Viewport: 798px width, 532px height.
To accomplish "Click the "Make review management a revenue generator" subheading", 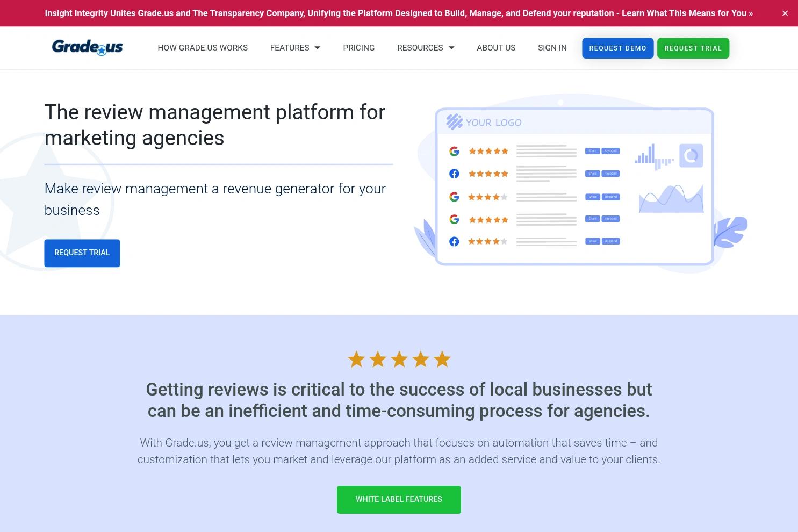I will (x=215, y=199).
